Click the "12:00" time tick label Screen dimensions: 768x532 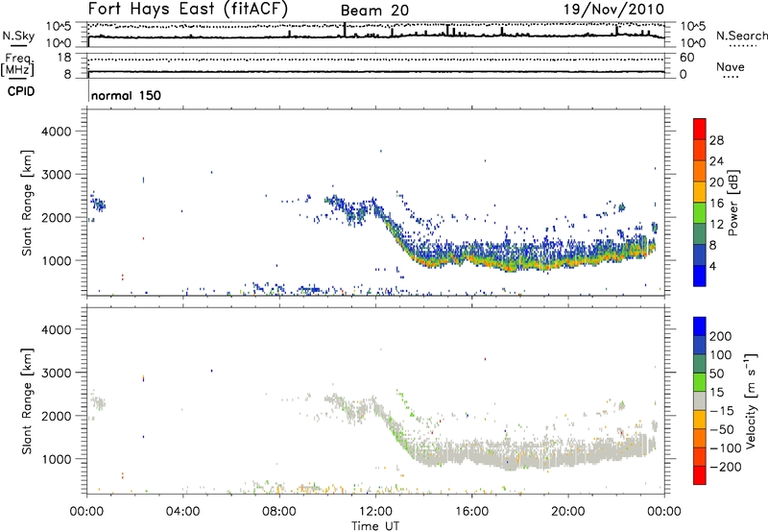coord(375,512)
